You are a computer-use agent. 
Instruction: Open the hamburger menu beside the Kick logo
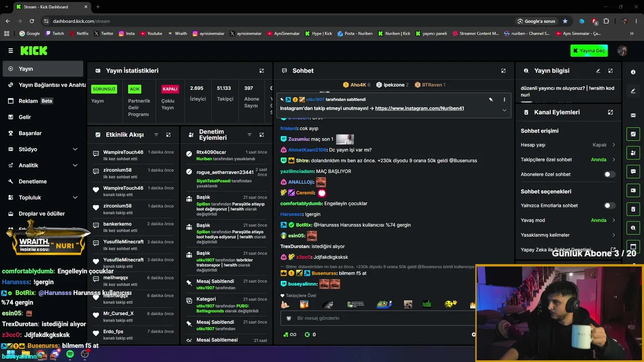11,51
